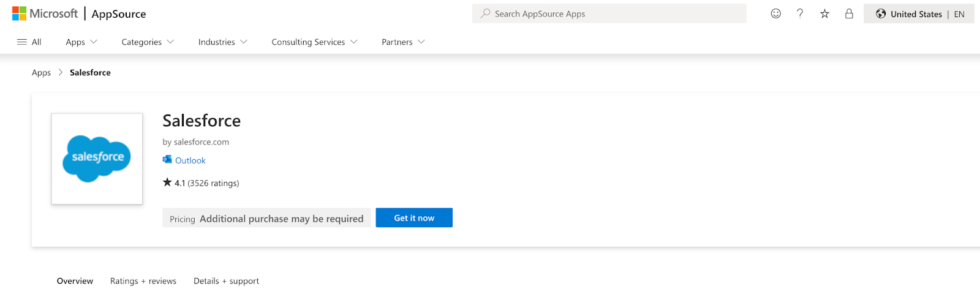Click the rating star icon
Viewport: 980px width, 294px height.
(x=167, y=183)
